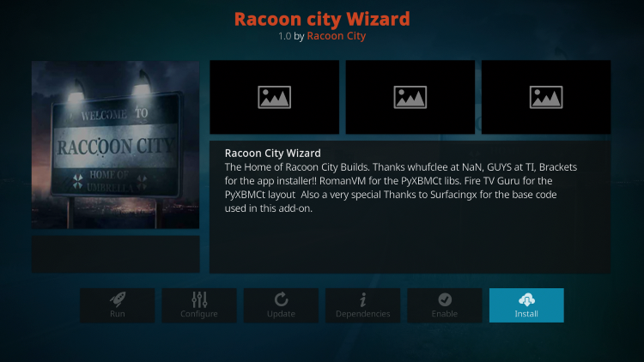Click the Racoon city Wizard title
Screen dimensions: 644x362
click(322, 19)
